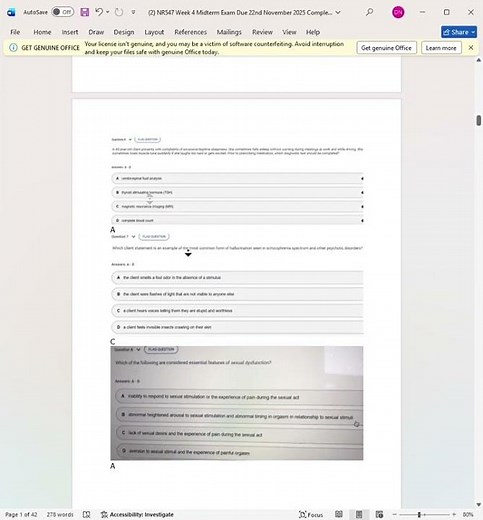Expand the document title chevron

[x=338, y=12]
